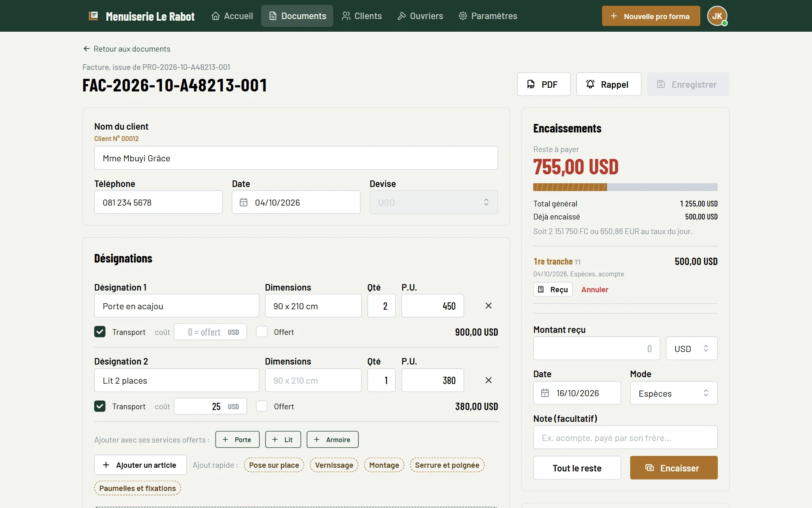Open the Mode Espèces dropdown

(x=674, y=393)
